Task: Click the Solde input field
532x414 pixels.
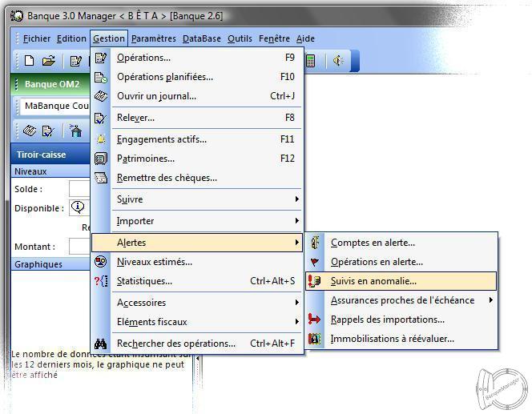Action: coord(79,189)
